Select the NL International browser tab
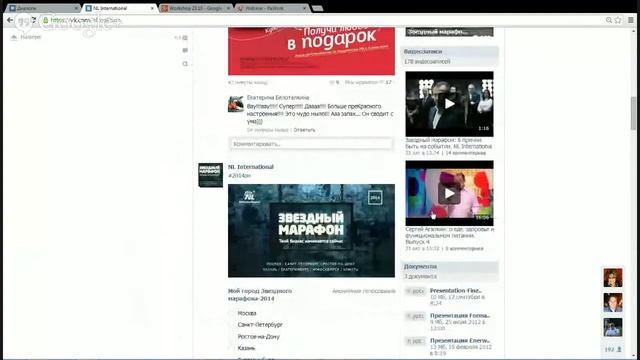The width and height of the screenshot is (640, 360). (119, 8)
